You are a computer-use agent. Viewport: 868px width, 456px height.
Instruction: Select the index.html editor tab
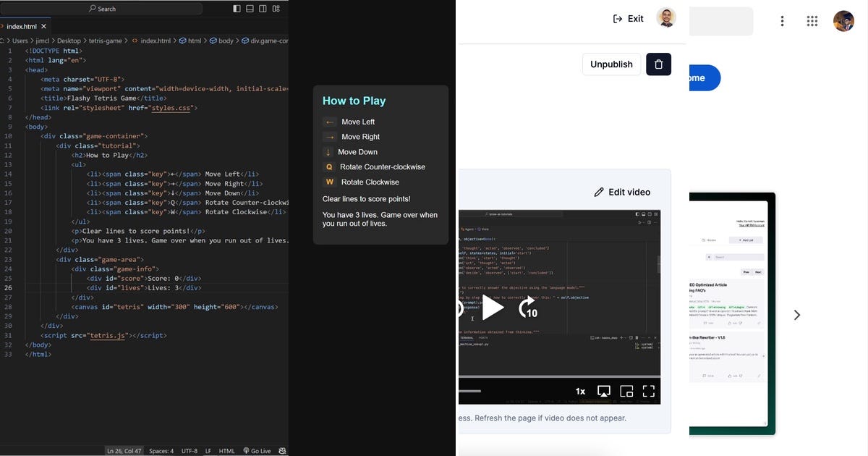coord(22,25)
